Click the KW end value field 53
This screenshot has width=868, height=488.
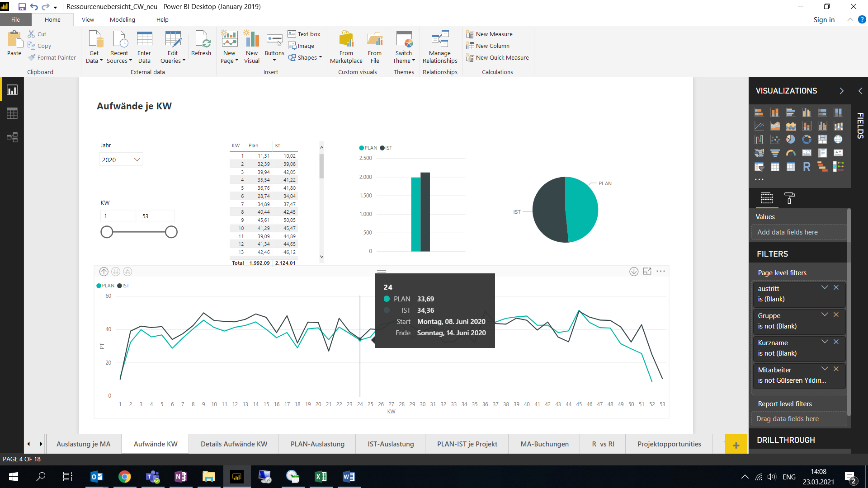156,216
